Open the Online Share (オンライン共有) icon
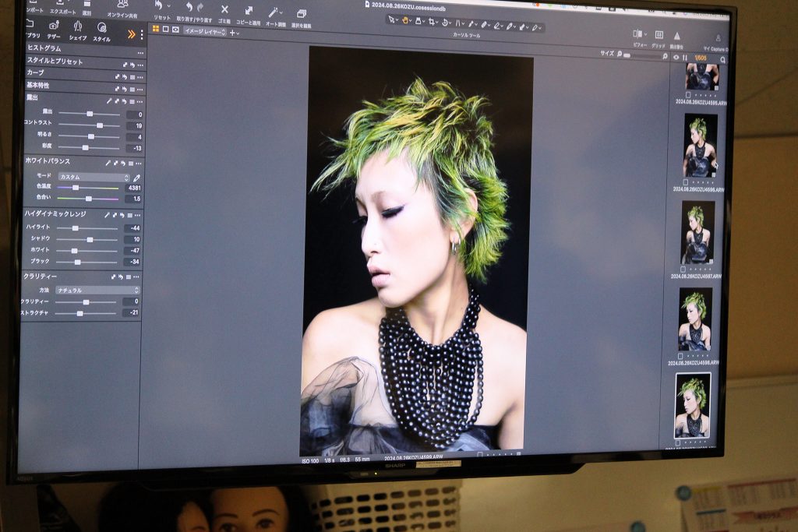This screenshot has height=532, width=798. pyautogui.click(x=122, y=5)
